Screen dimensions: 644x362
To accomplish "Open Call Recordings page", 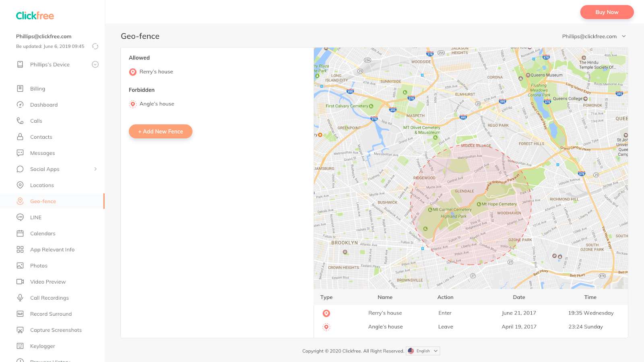I will (50, 298).
